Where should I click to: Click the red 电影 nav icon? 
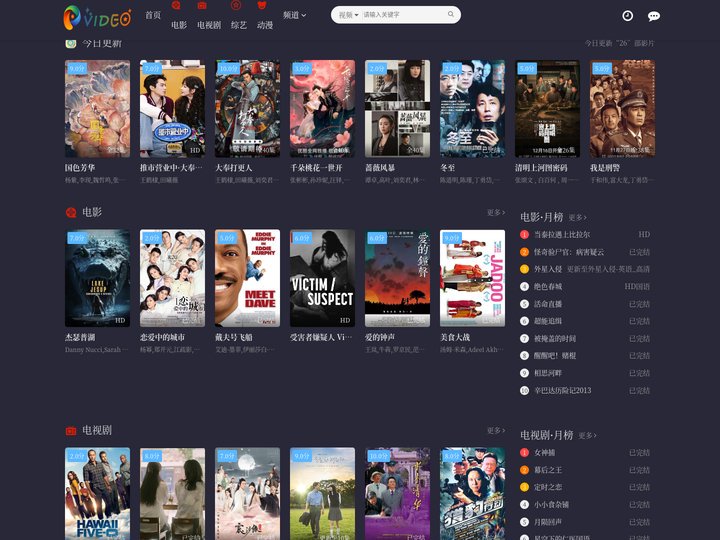point(176,6)
